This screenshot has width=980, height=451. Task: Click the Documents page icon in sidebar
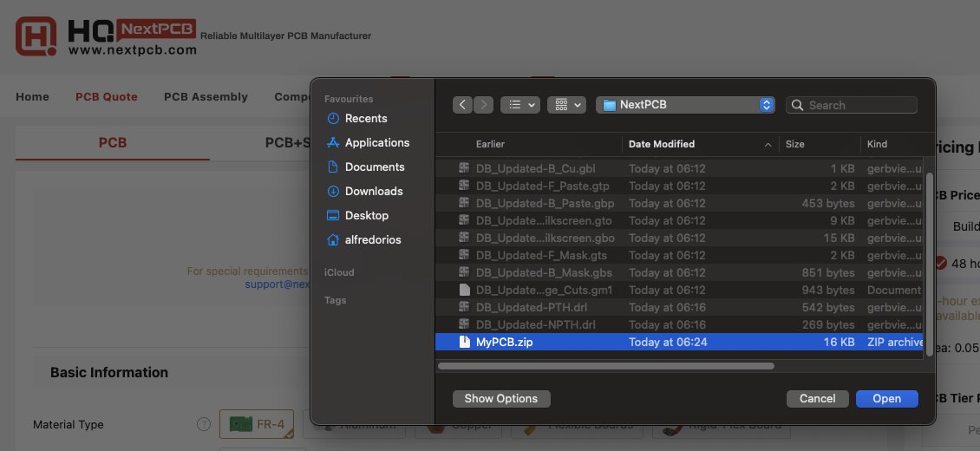pyautogui.click(x=333, y=167)
